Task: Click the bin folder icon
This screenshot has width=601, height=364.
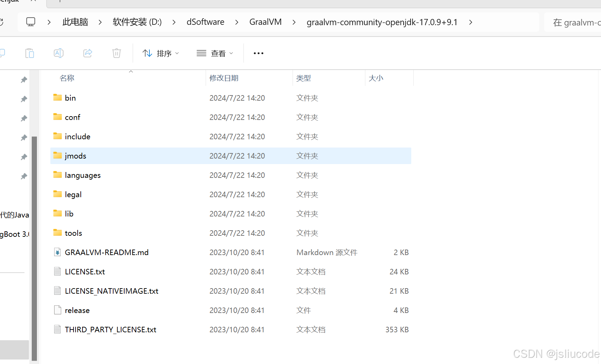Action: (57, 98)
